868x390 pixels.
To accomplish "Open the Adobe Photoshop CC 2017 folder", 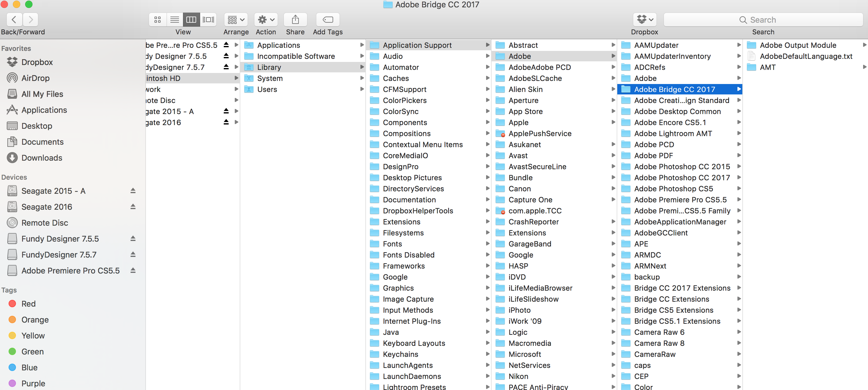I will click(682, 177).
